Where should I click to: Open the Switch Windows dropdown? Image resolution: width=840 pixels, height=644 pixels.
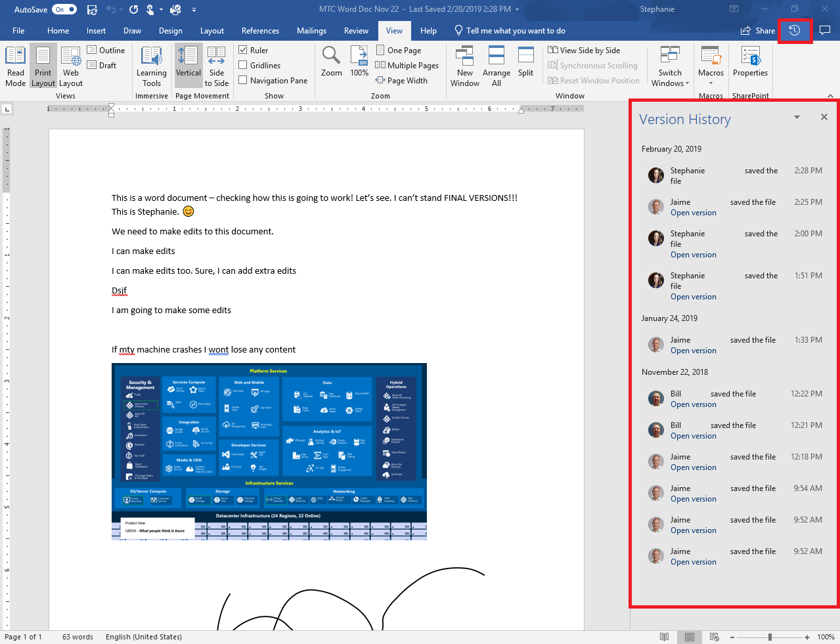670,66
